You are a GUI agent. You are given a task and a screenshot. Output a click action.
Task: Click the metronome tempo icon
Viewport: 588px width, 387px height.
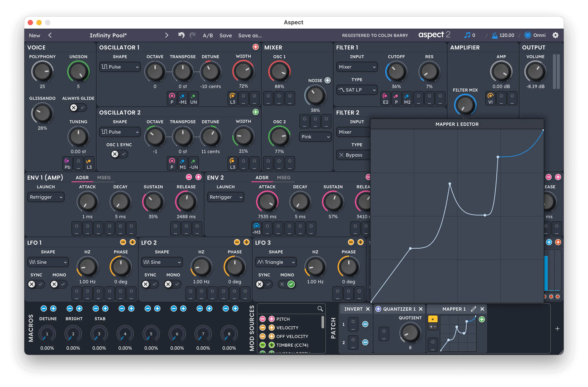click(495, 35)
